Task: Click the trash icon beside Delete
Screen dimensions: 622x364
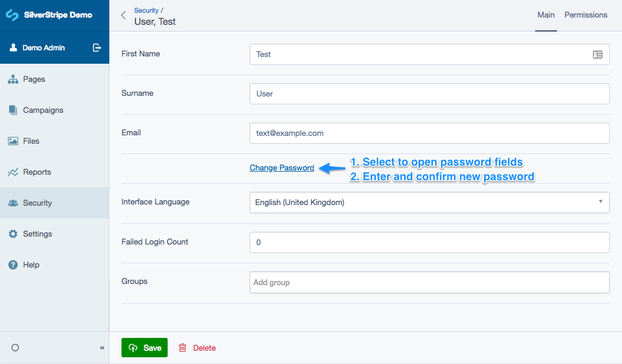Action: (x=183, y=348)
